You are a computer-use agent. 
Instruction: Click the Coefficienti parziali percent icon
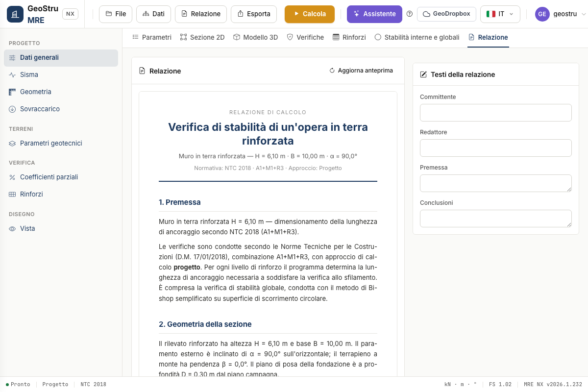point(12,177)
